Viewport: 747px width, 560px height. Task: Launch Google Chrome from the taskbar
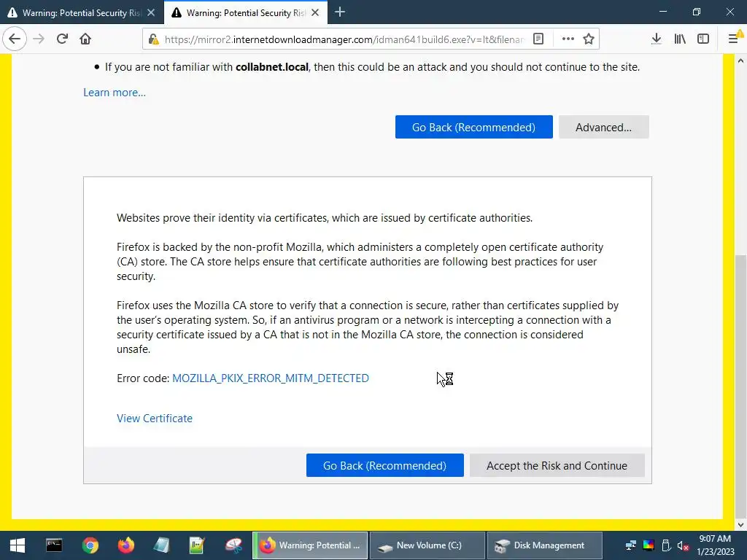click(90, 545)
